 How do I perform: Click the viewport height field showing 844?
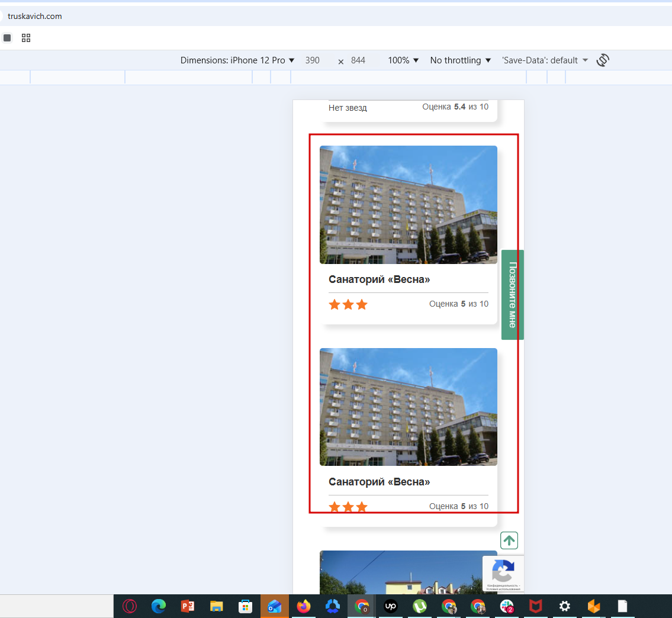click(358, 60)
